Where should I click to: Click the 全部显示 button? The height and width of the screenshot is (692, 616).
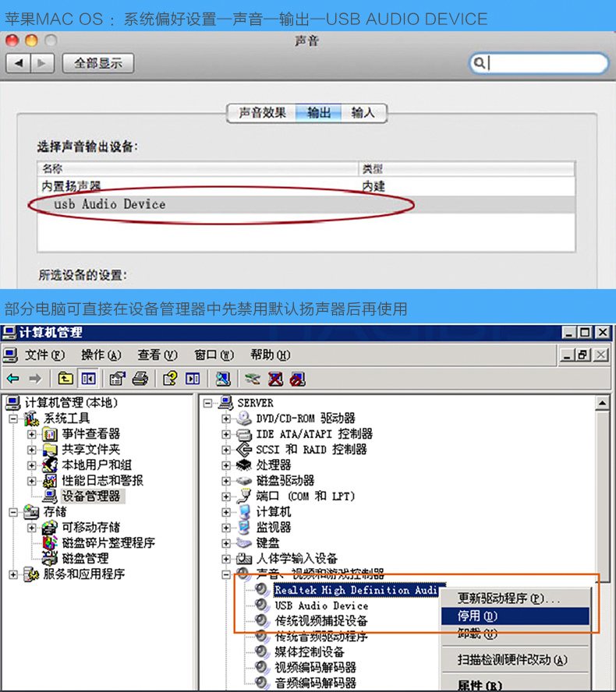coord(98,64)
